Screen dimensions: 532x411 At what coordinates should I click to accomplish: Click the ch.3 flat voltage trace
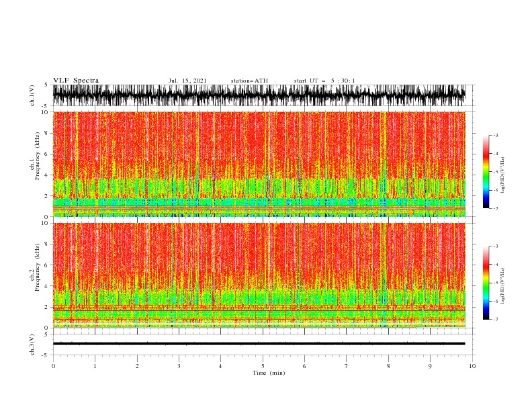point(259,344)
